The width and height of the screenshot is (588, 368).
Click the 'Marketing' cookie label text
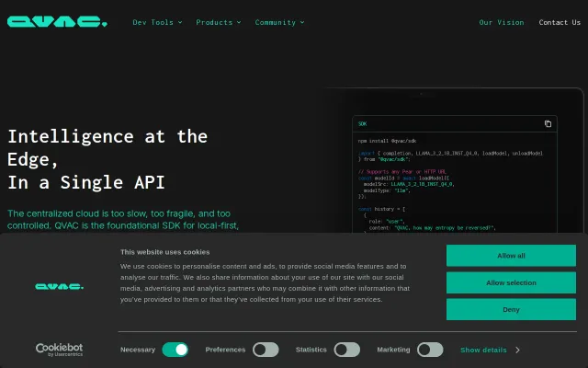click(x=393, y=350)
